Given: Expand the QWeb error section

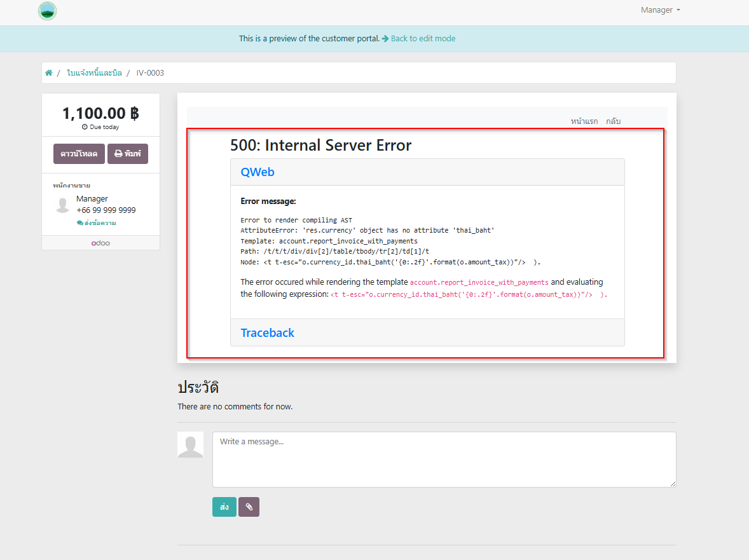Looking at the screenshot, I should 258,172.
